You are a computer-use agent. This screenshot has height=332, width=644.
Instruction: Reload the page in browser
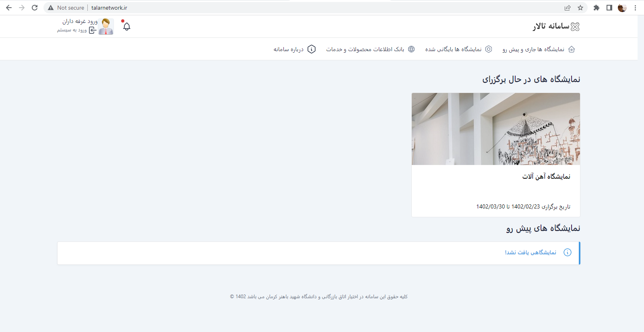[x=35, y=8]
